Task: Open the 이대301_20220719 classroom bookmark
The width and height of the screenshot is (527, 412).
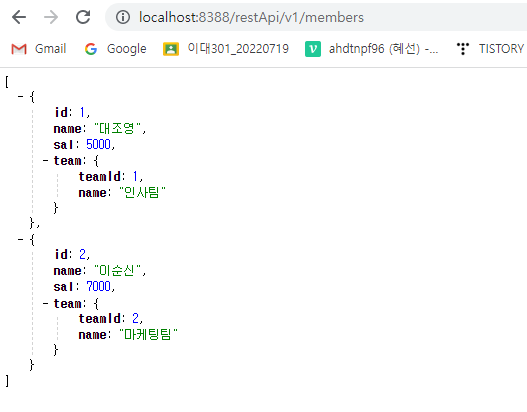Action: (226, 49)
